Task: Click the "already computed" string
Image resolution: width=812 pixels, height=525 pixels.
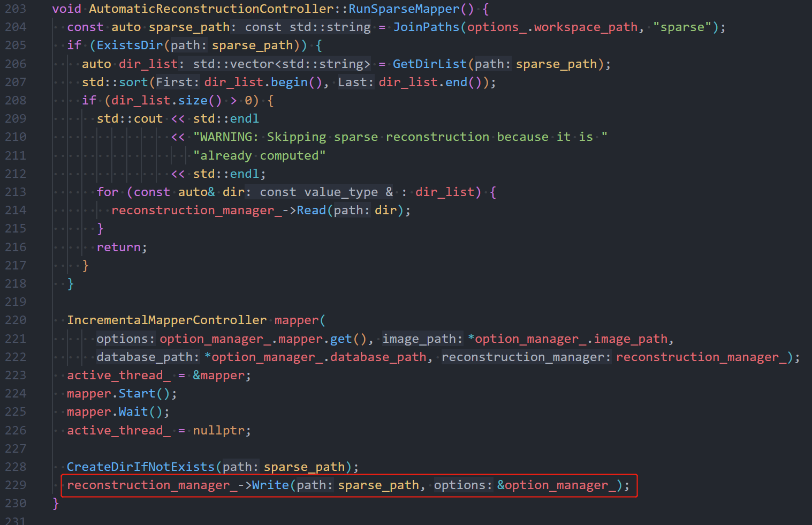Action: pos(259,155)
